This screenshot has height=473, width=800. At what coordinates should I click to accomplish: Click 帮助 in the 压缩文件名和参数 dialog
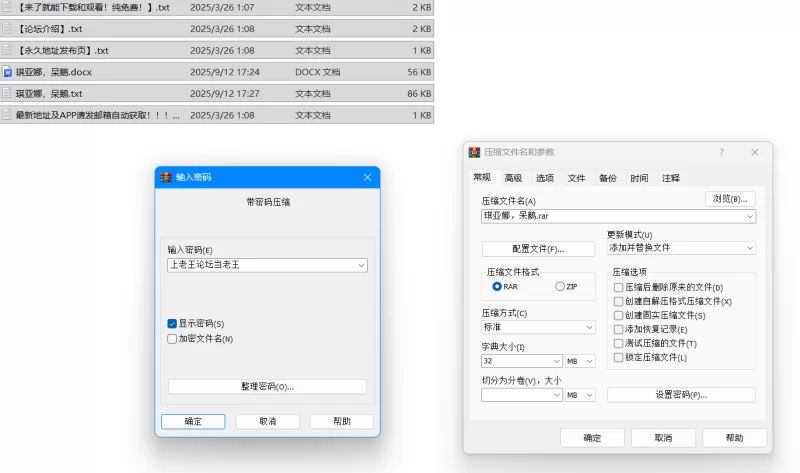pyautogui.click(x=734, y=438)
